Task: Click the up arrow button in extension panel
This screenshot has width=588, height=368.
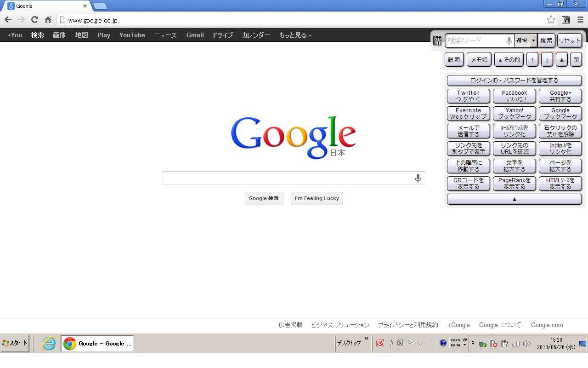Action: pyautogui.click(x=532, y=60)
